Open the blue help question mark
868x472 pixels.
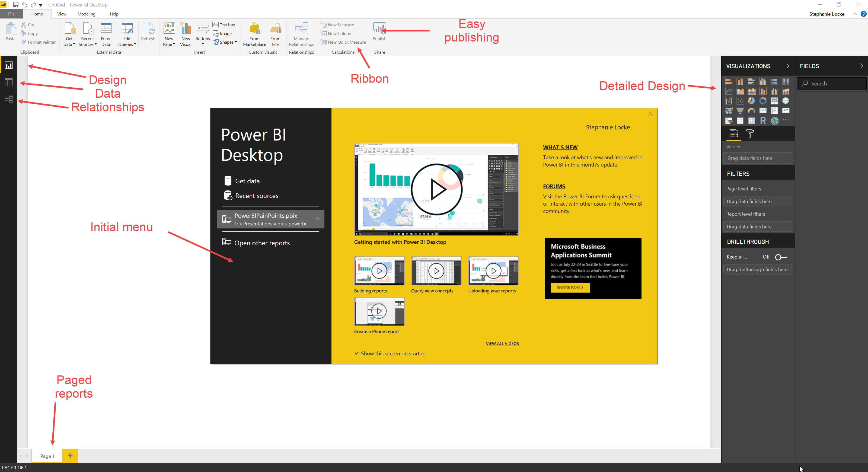click(863, 14)
